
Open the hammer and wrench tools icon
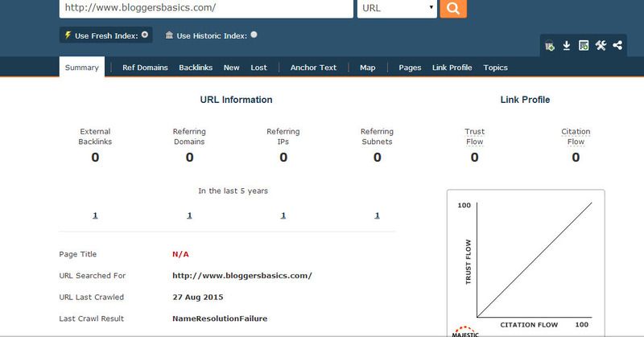coord(601,45)
